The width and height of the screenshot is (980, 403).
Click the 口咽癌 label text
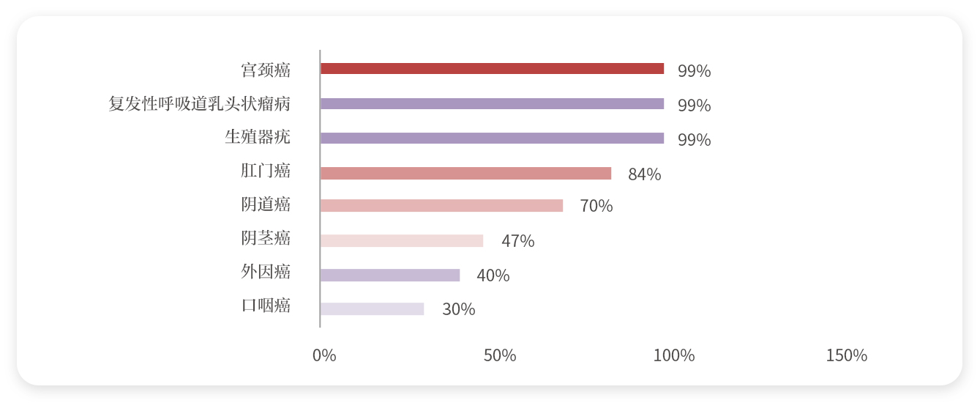point(266,306)
